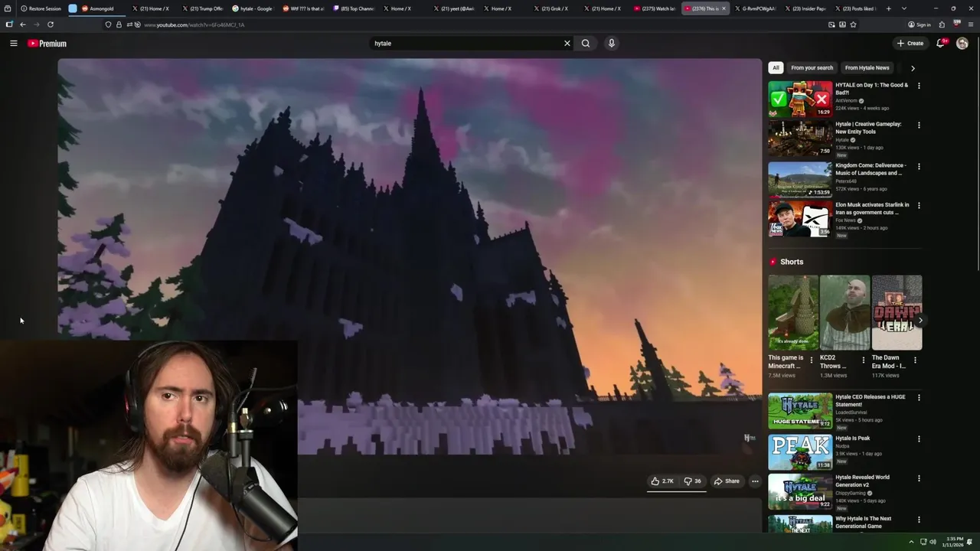Show hidden tray icons chevron

(x=912, y=542)
